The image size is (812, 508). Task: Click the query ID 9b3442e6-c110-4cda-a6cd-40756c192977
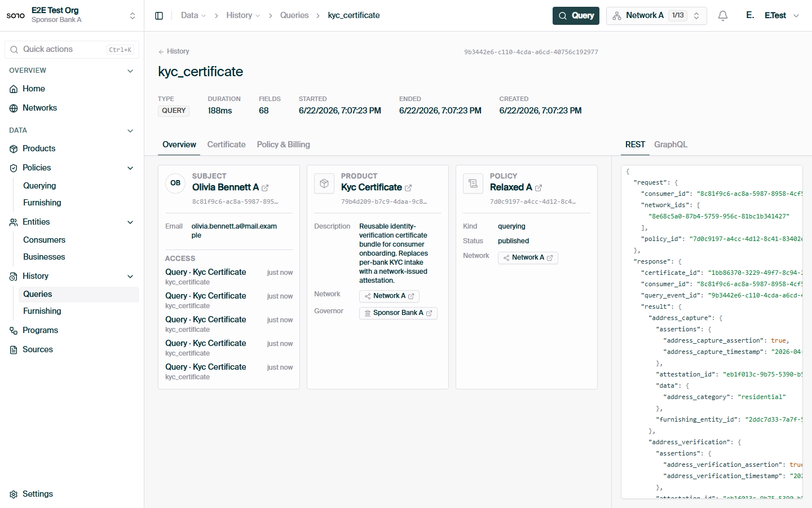pos(531,52)
